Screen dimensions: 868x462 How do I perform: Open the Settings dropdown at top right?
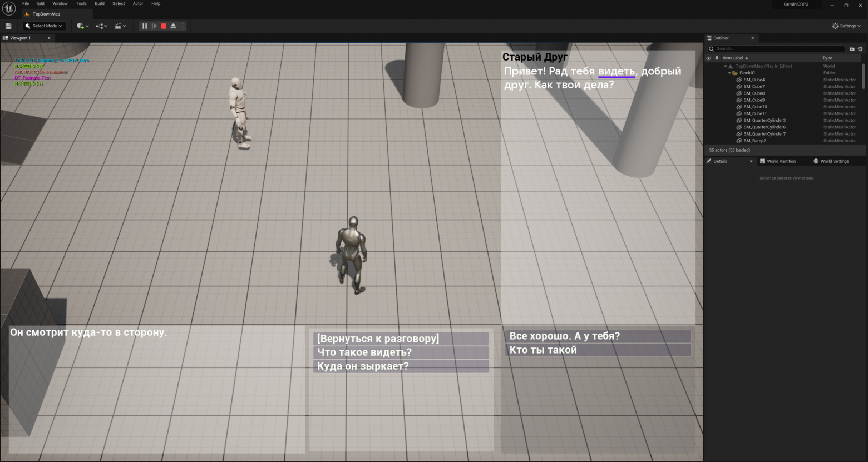846,26
